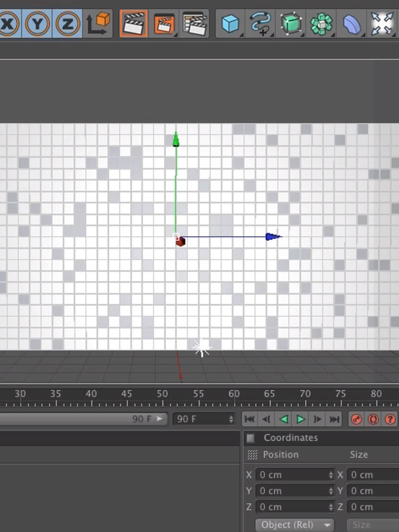Click the Coordinates panel square icon
This screenshot has width=399, height=532.
(250, 438)
